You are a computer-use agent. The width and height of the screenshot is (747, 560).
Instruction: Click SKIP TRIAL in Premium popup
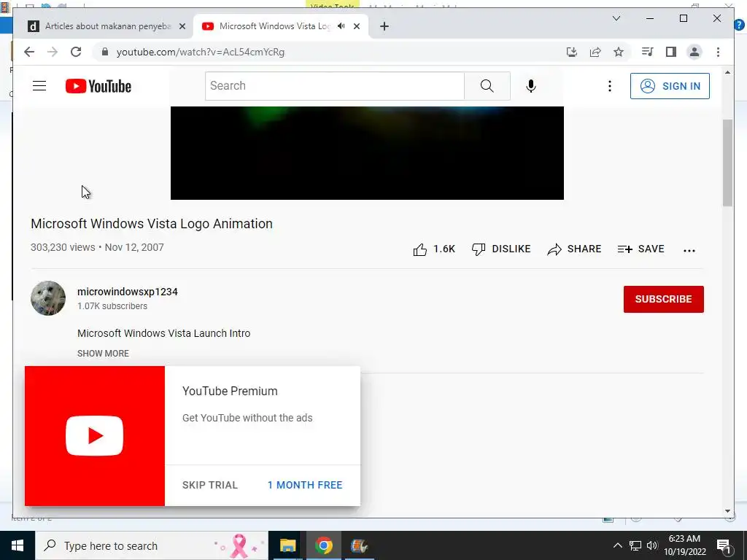[209, 485]
